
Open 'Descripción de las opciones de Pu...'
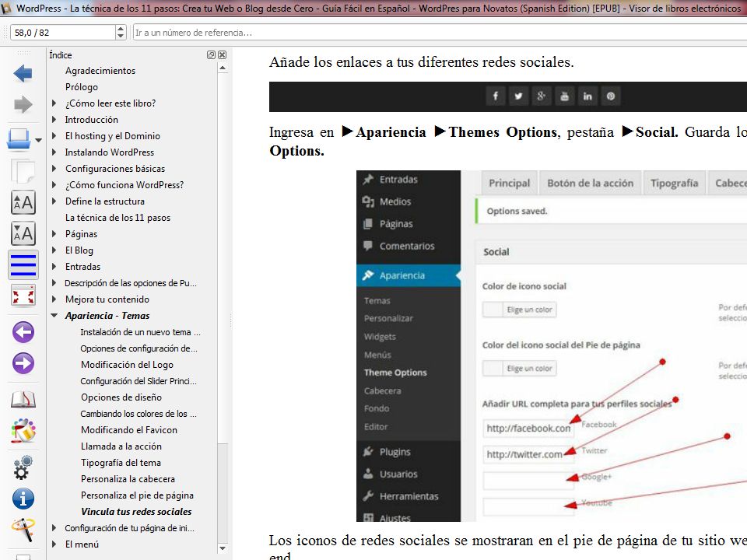(131, 283)
